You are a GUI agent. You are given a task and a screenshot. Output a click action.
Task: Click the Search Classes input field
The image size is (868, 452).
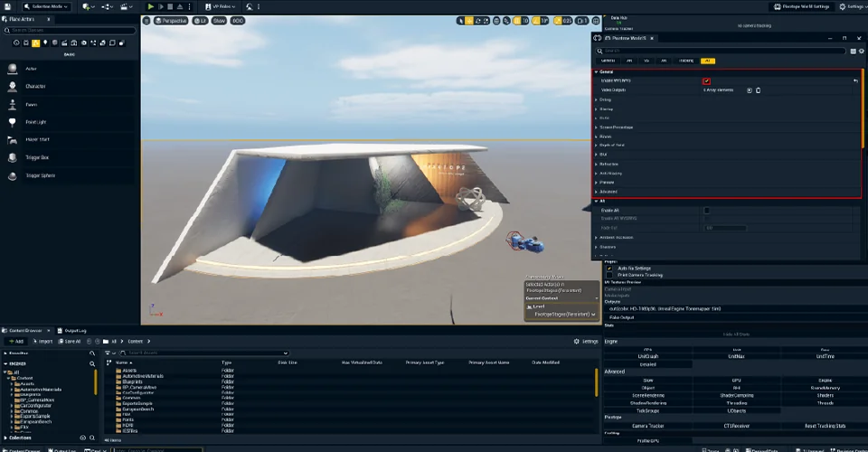pos(72,30)
